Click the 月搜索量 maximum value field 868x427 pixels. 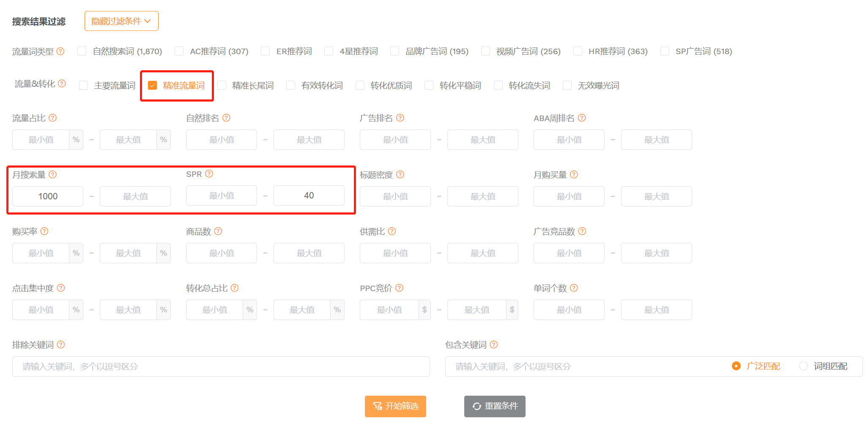[135, 196]
